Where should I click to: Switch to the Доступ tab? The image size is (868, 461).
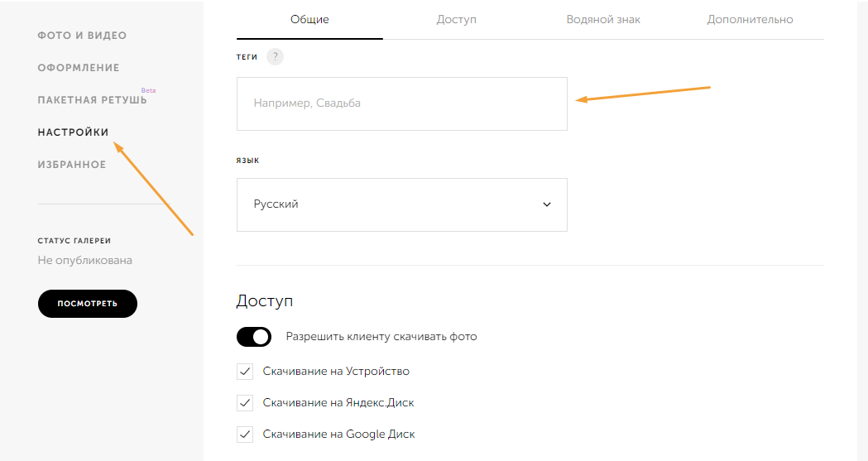[x=456, y=19]
